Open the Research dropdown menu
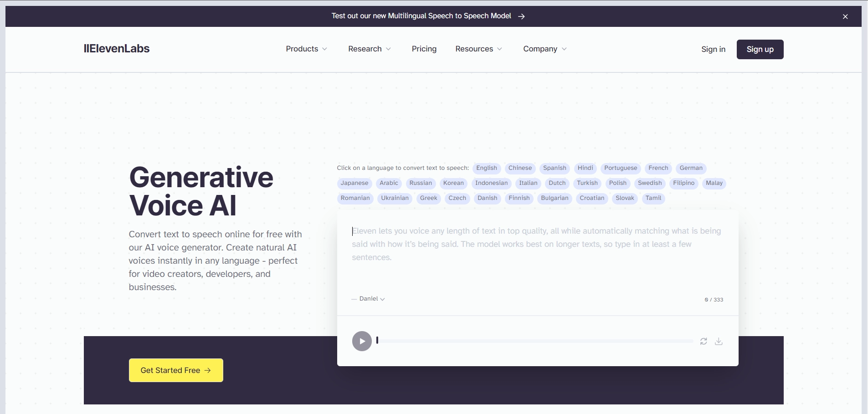Screen dimensions: 868x414 [369, 49]
